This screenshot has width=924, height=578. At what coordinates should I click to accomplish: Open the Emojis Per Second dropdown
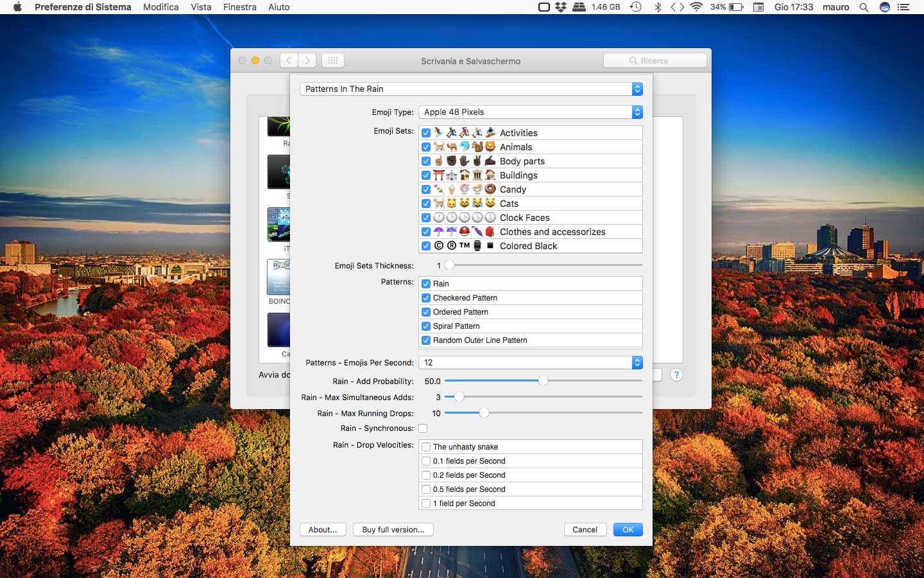(530, 362)
